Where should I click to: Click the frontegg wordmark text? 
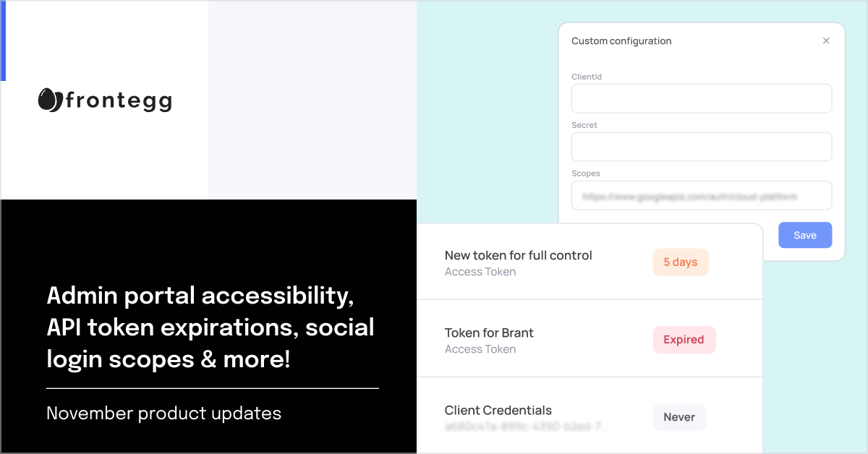click(119, 100)
